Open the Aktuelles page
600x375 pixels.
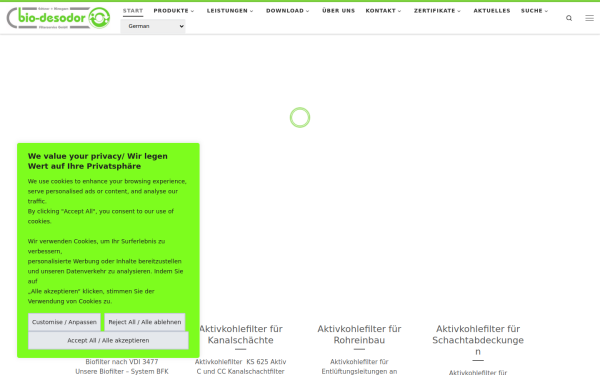pyautogui.click(x=492, y=11)
